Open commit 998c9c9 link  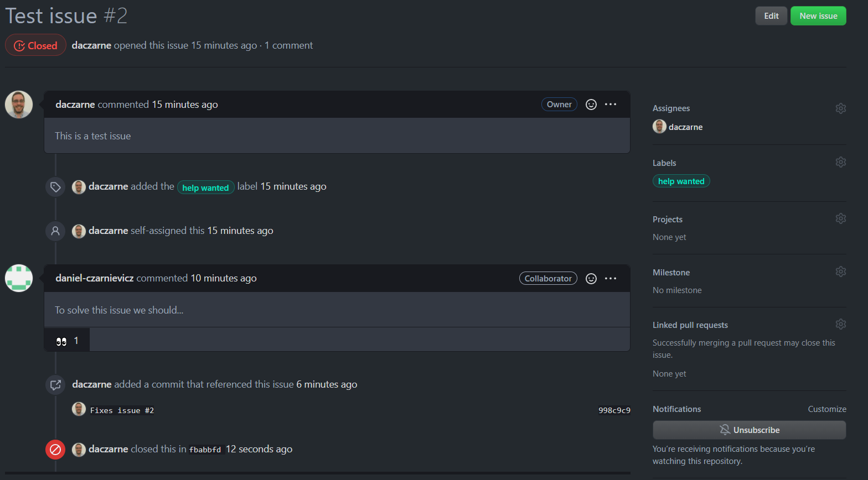click(x=614, y=410)
